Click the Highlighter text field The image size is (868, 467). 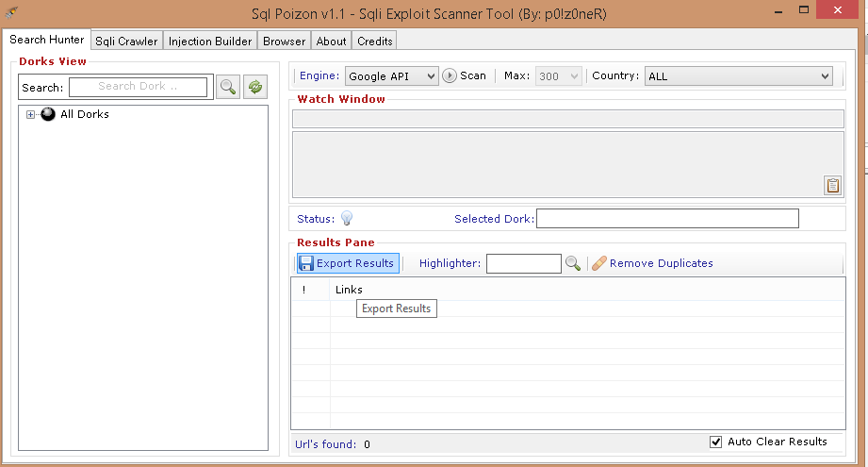pos(524,263)
